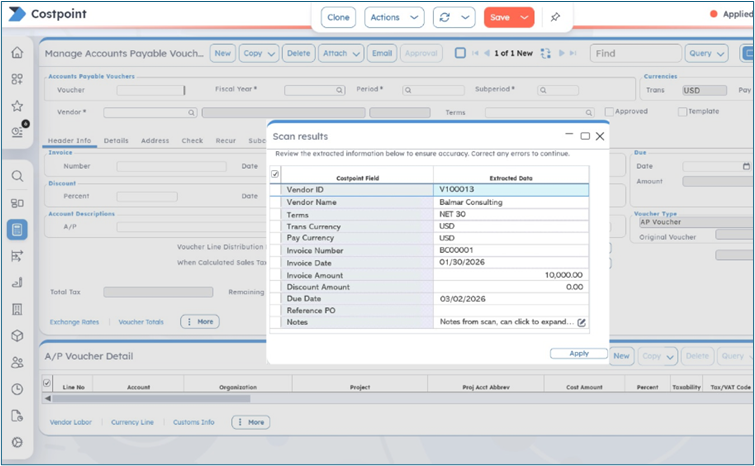This screenshot has height=466, width=755.
Task: Switch to the Address tab
Action: pos(155,141)
